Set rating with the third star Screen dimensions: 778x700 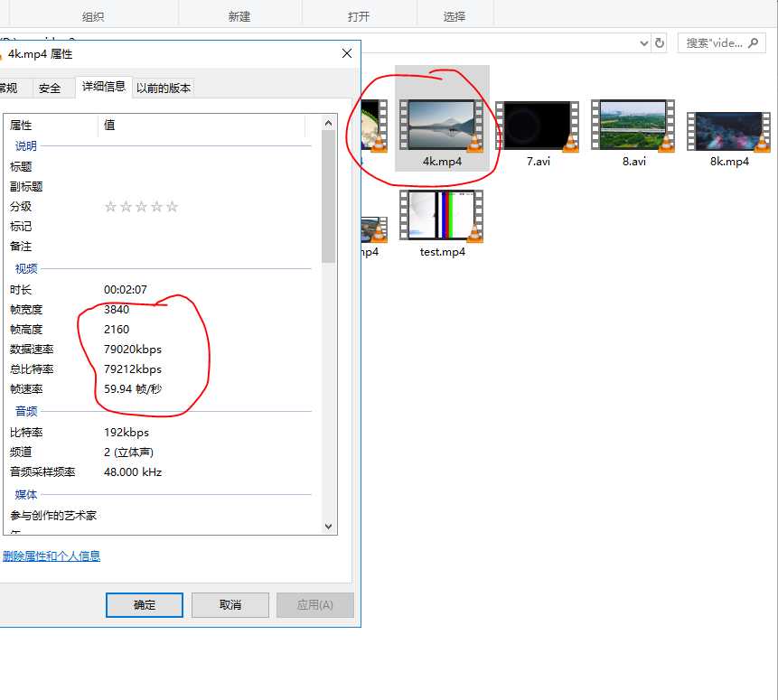click(141, 206)
